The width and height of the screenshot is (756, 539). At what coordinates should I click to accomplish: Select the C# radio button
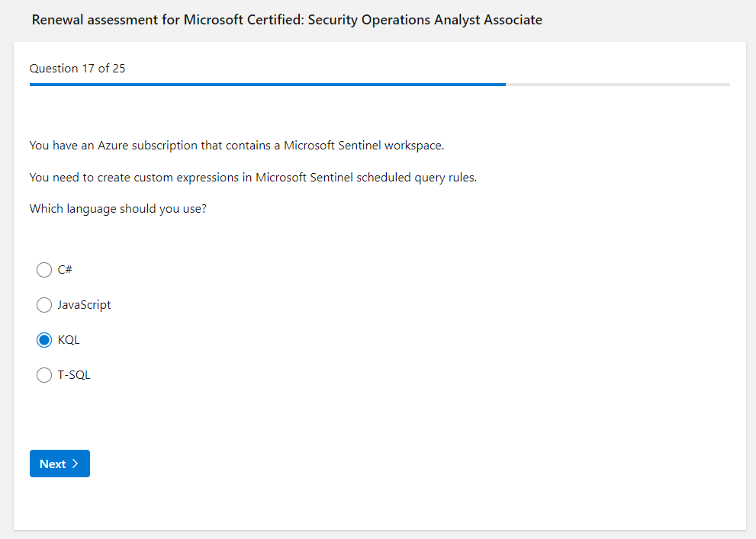[44, 270]
